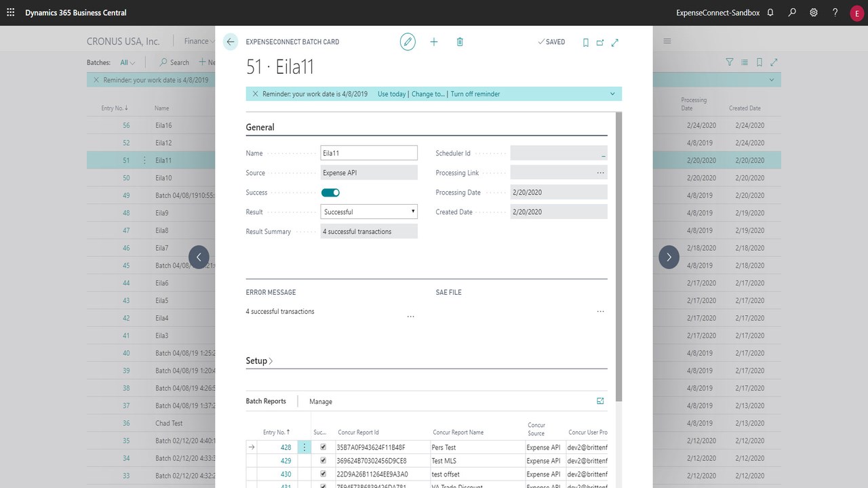
Task: Select report ID 22D9A26B11264EE9A3A0 cell
Action: tap(382, 474)
